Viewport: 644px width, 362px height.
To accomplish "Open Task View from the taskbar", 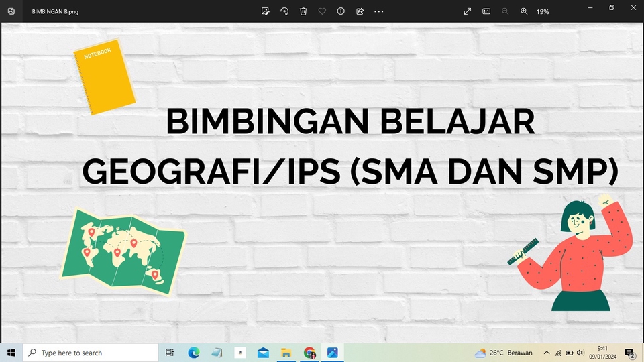I will click(x=169, y=353).
